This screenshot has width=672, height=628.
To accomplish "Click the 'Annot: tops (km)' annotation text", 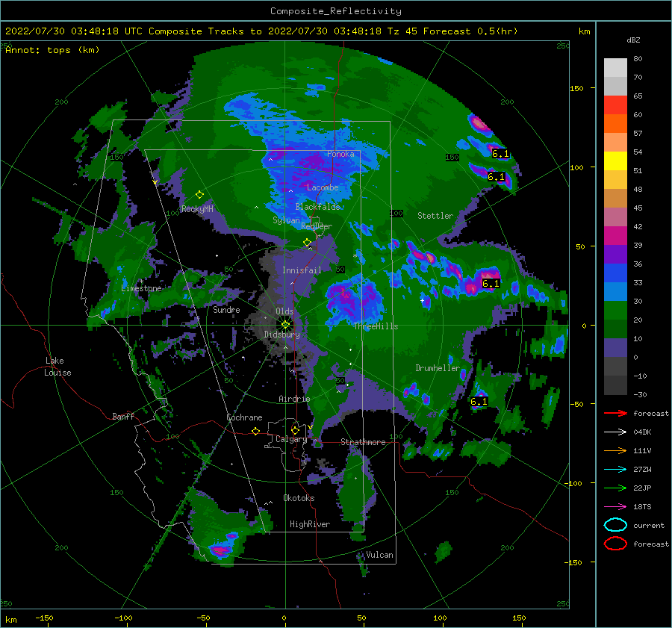I will click(52, 50).
